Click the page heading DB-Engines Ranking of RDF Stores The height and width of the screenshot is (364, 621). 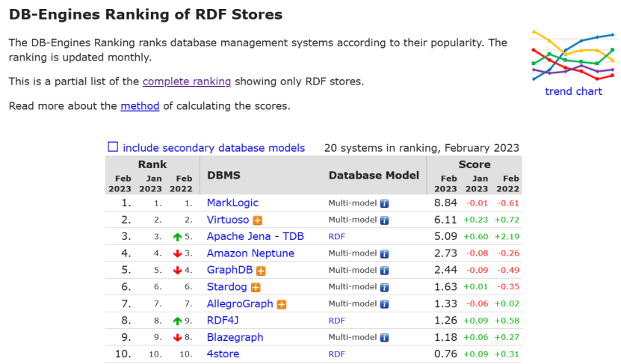[146, 15]
